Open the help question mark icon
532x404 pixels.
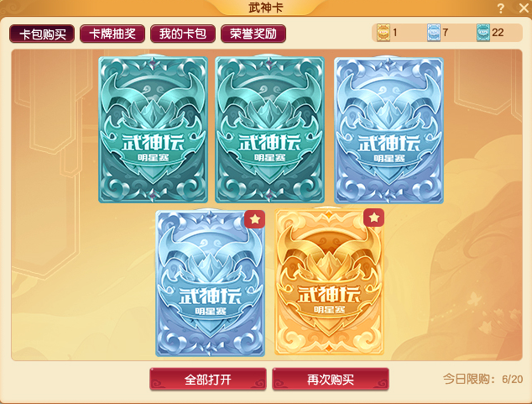point(500,8)
